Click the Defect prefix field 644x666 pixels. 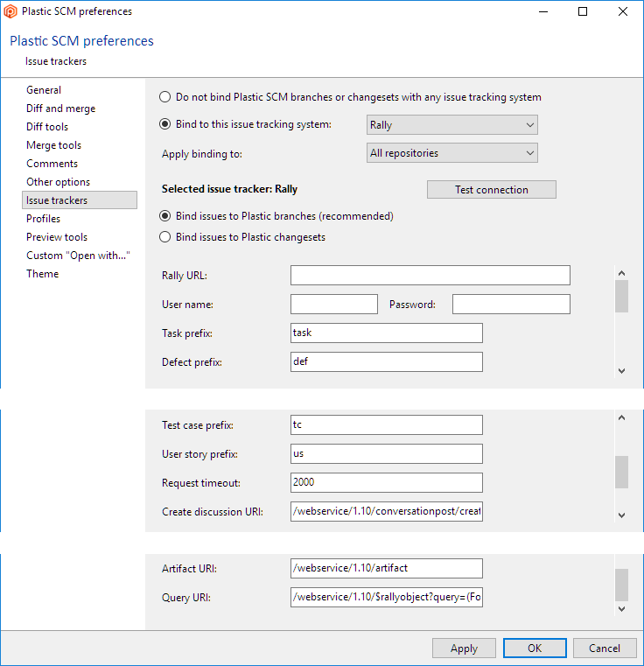coord(387,362)
